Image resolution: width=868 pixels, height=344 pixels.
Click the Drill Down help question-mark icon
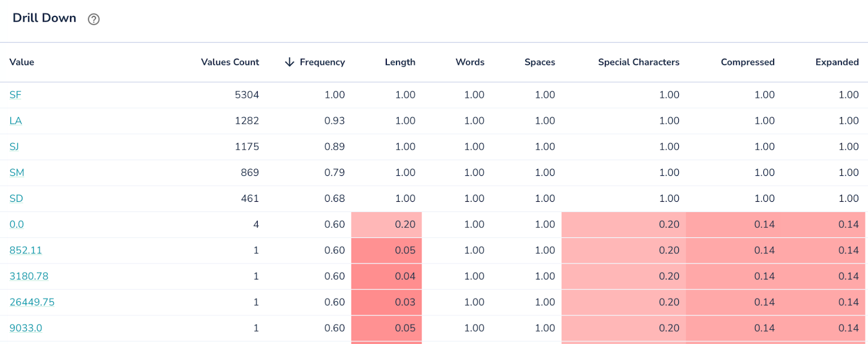coord(94,20)
